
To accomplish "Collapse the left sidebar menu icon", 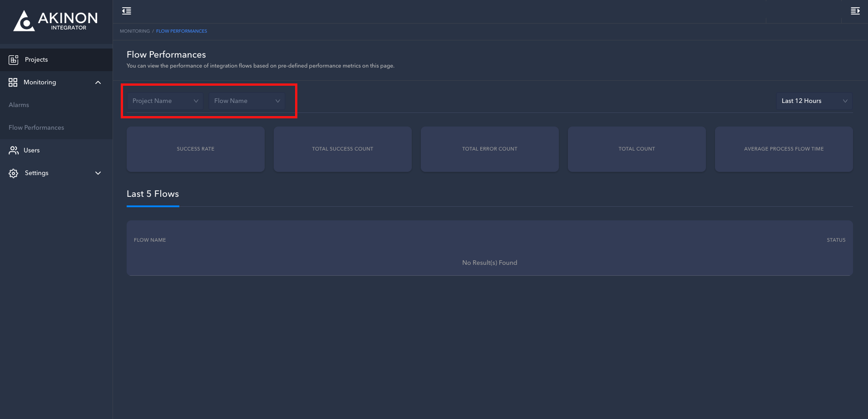I will pyautogui.click(x=127, y=11).
